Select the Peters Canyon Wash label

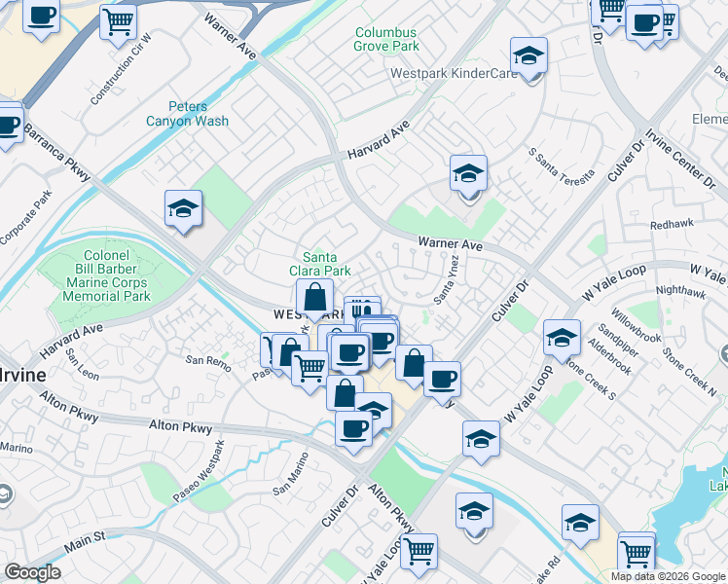click(188, 114)
